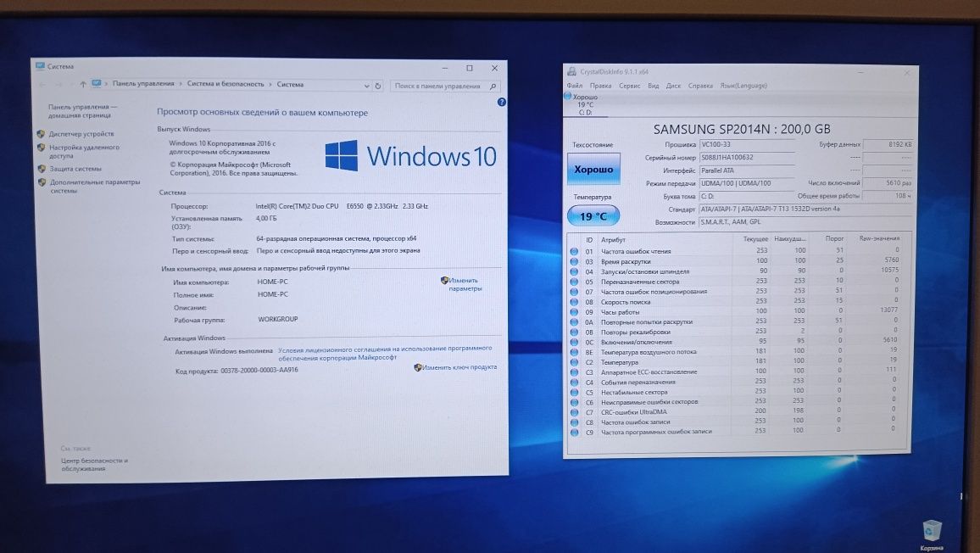Open Защита системы link
This screenshot has width=980, height=553.
pyautogui.click(x=75, y=169)
